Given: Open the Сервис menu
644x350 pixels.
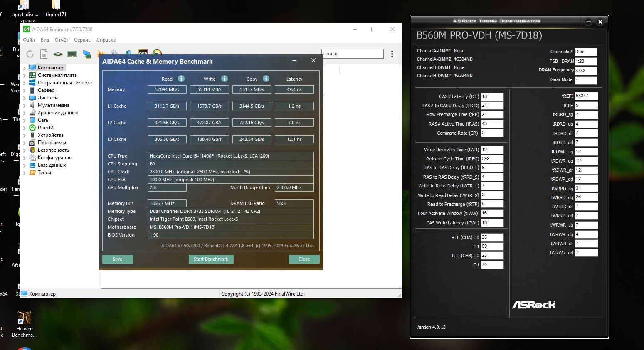Looking at the screenshot, I should click(x=82, y=40).
